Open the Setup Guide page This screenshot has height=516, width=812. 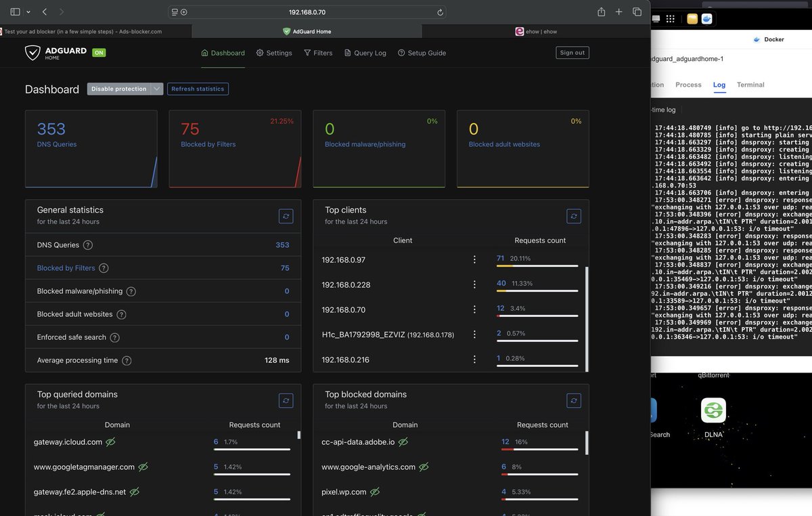[422, 53]
